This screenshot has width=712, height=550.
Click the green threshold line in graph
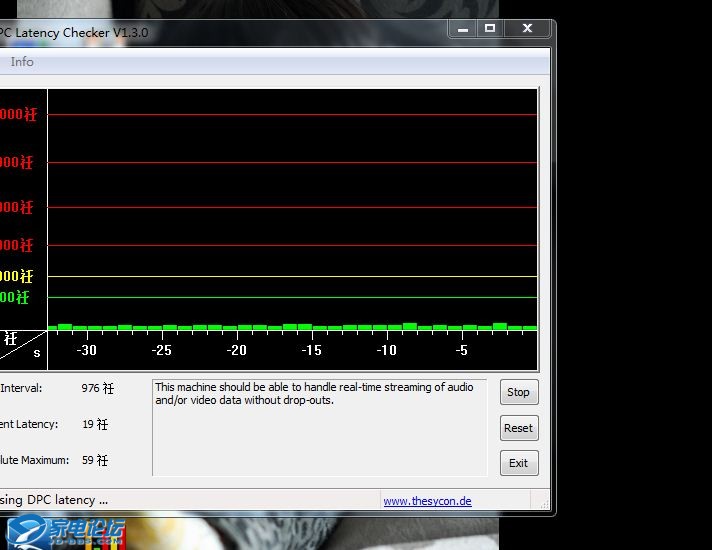[292, 297]
